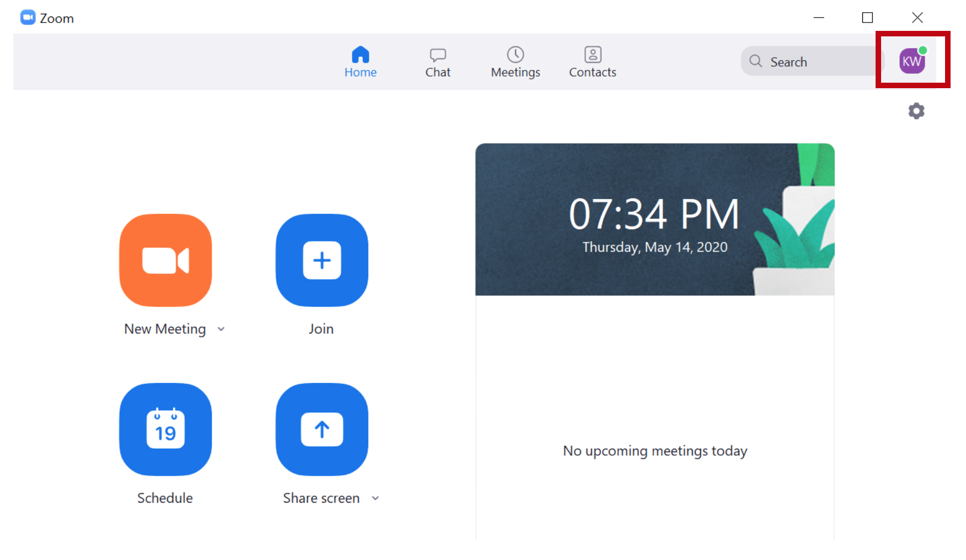Click inside the Search field
This screenshot has width=966, height=560.
click(811, 61)
